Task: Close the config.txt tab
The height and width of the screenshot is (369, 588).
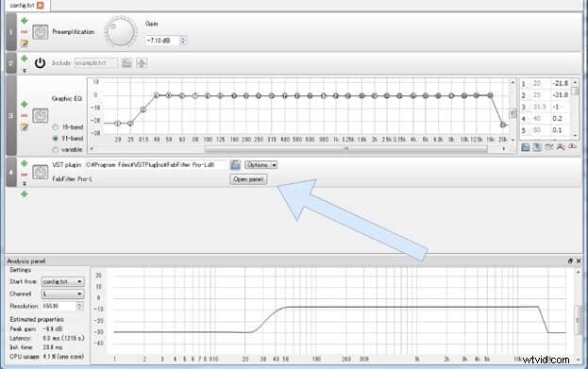Action: 41,6
